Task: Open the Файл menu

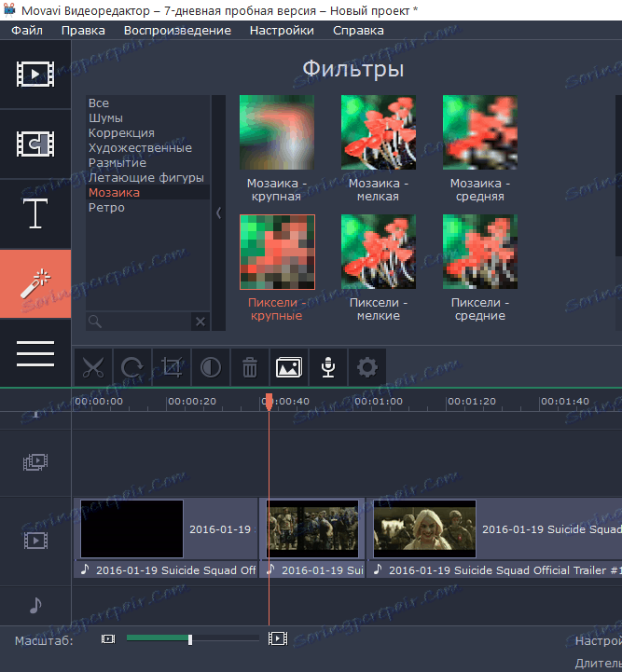Action: pos(27,31)
